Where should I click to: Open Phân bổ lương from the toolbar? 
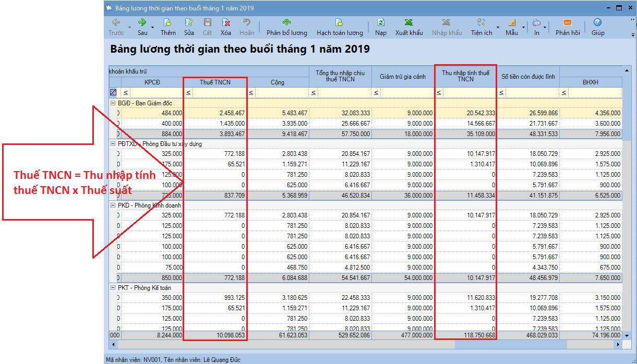286,23
